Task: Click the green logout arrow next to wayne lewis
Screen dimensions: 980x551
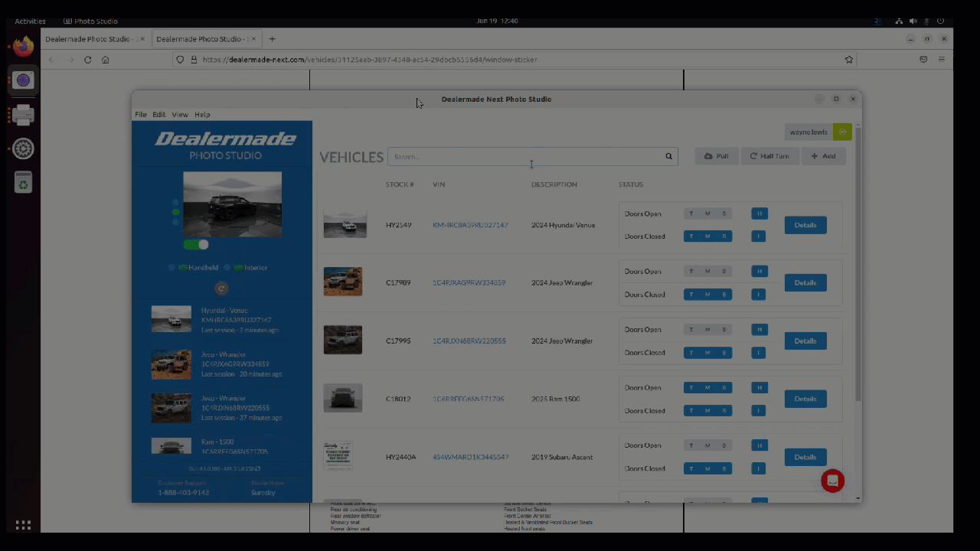Action: tap(842, 132)
